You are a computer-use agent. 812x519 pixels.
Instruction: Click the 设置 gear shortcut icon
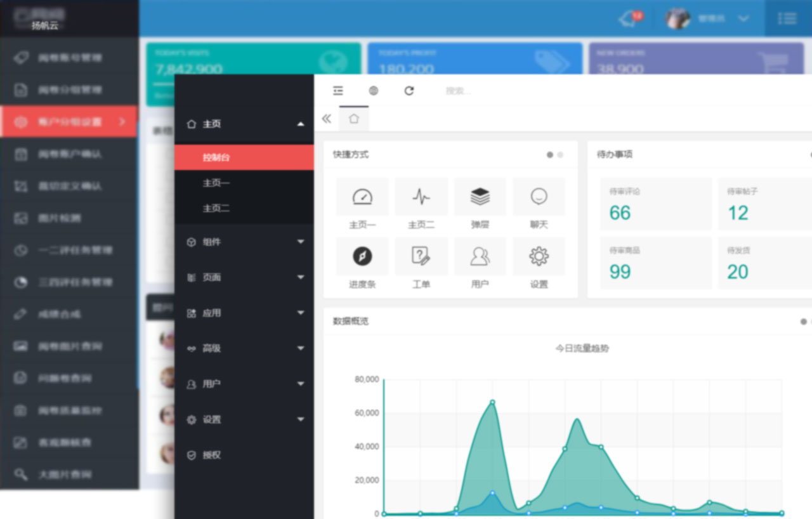539,256
